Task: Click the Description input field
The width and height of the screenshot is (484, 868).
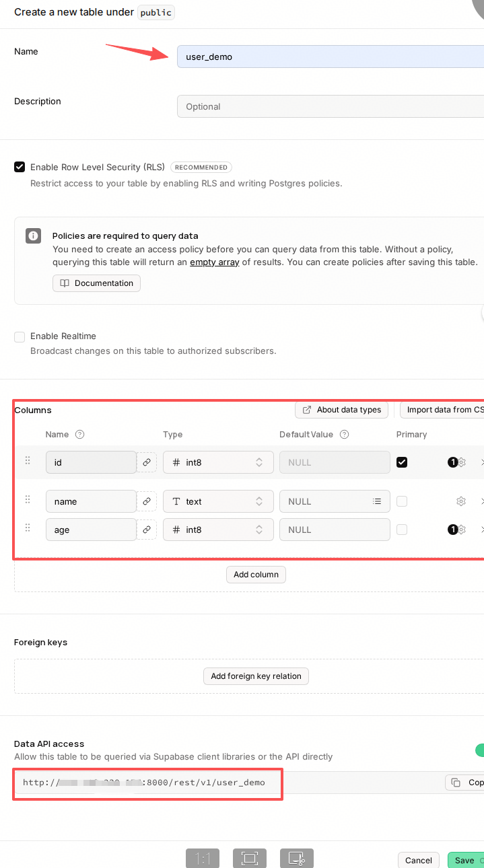Action: (331, 106)
